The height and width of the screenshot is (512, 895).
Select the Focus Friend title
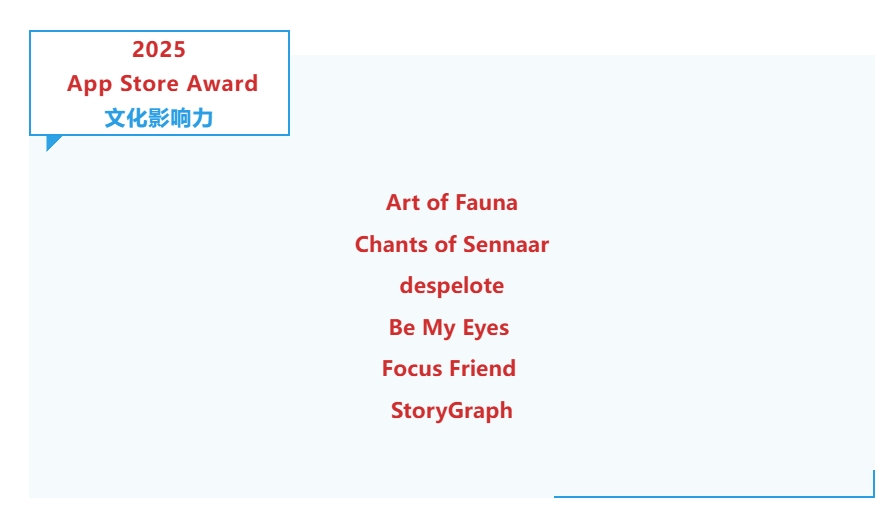(x=448, y=368)
